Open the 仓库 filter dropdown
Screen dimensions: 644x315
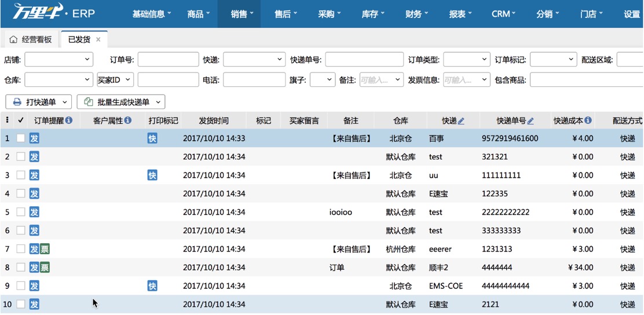tap(59, 80)
